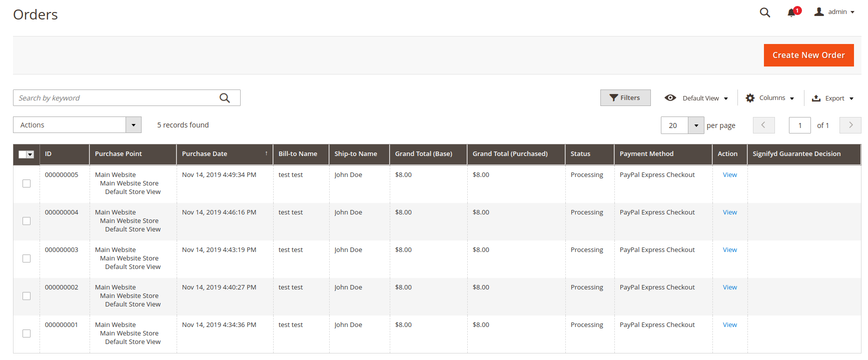Sort by ID column header
The image size is (868, 360).
[64, 154]
